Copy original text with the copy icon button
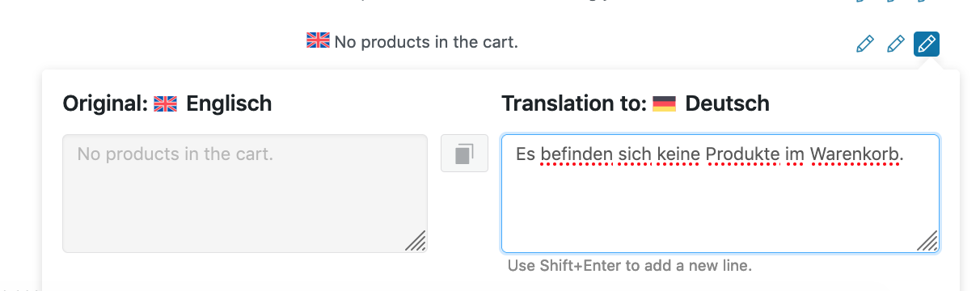The height and width of the screenshot is (291, 980). (x=464, y=153)
